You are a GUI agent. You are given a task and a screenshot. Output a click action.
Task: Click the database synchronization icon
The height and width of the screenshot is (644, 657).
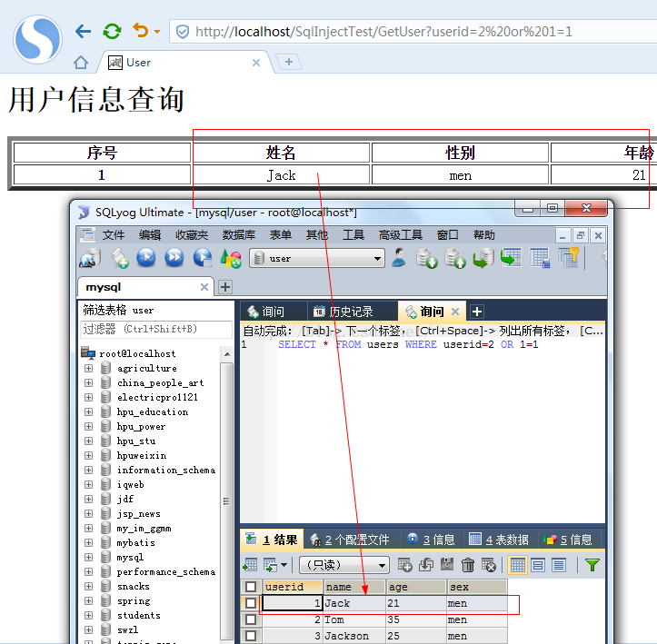click(483, 258)
